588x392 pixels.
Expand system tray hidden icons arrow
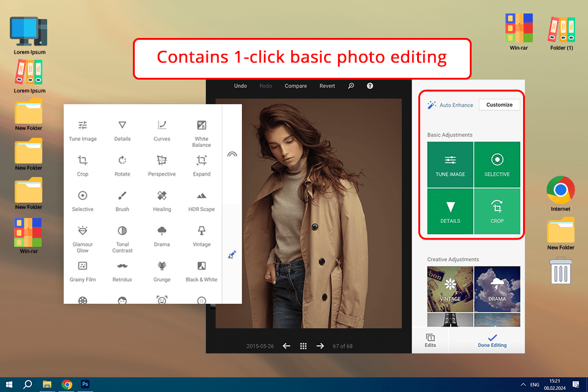pyautogui.click(x=522, y=385)
